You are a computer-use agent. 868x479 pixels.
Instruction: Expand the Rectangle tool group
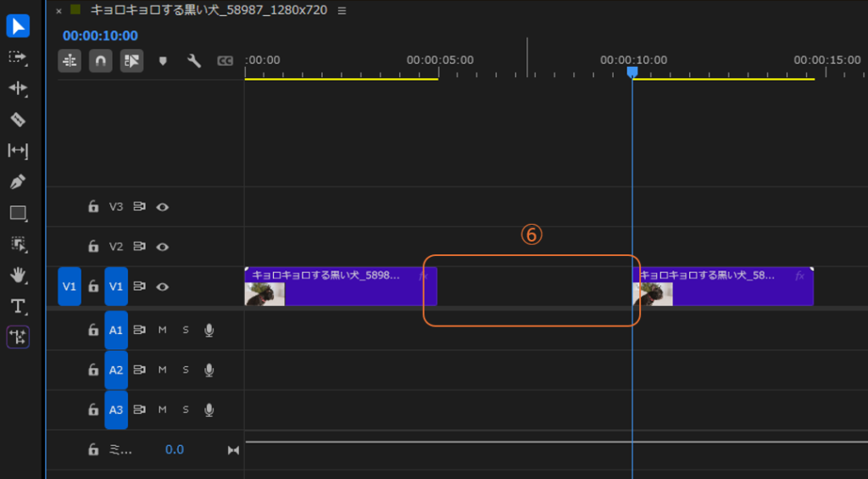click(x=18, y=213)
